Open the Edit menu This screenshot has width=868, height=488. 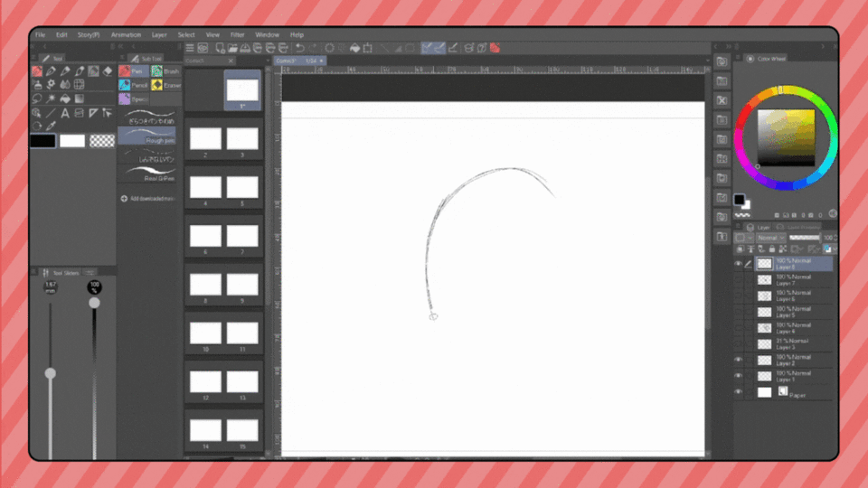(61, 34)
